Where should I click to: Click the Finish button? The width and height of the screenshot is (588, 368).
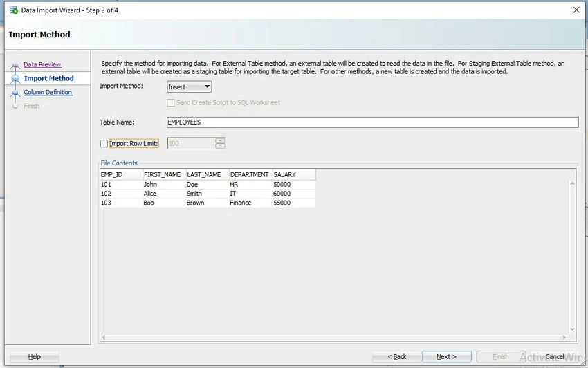(x=501, y=357)
